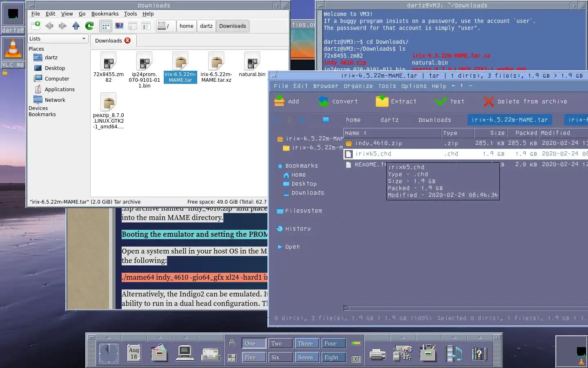Click the panel lock icon

click(x=232, y=343)
